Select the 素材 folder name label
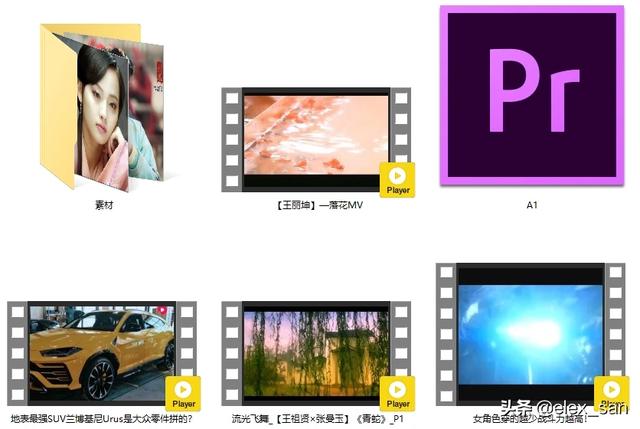Viewport: 640px width, 429px height. click(103, 205)
